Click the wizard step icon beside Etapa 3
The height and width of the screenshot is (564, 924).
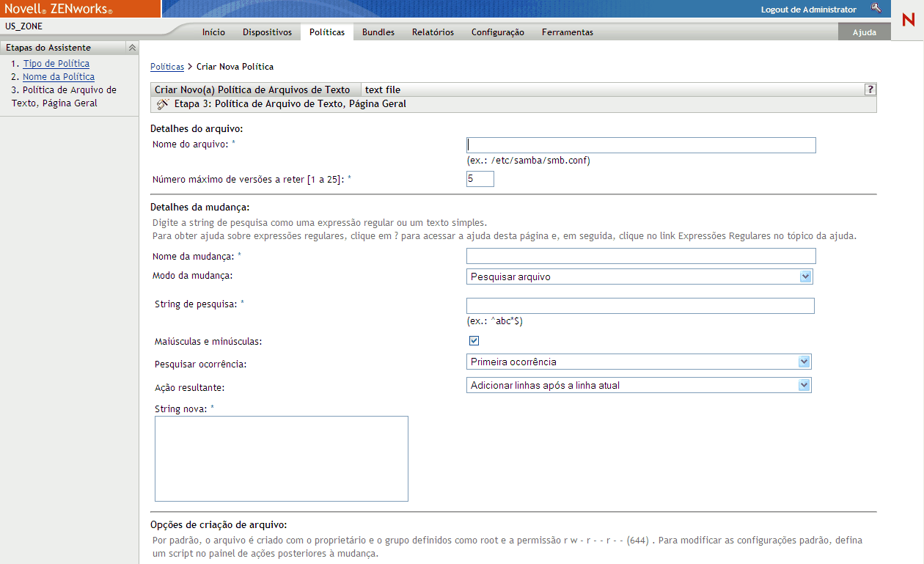coord(163,104)
